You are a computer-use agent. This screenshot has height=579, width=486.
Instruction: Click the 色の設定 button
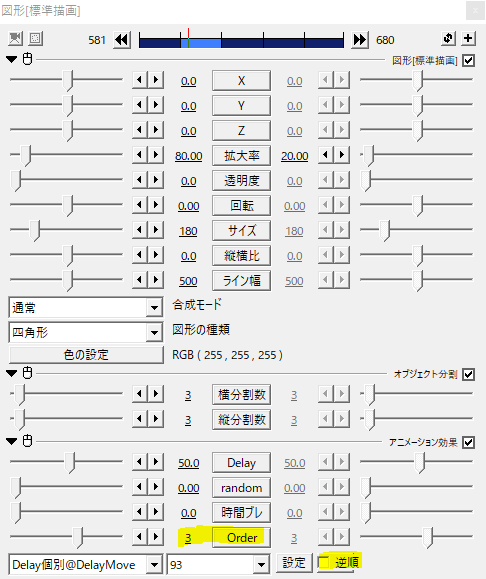(x=86, y=355)
